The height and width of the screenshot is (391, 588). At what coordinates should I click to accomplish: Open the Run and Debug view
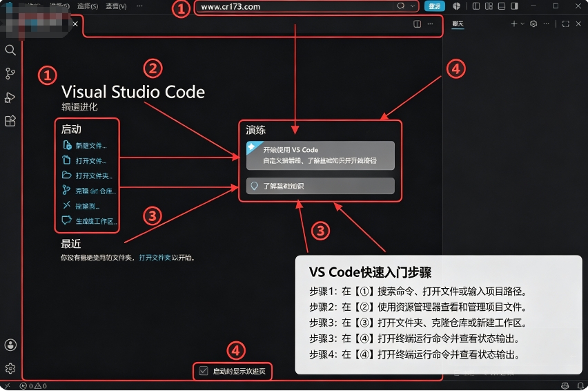10,97
